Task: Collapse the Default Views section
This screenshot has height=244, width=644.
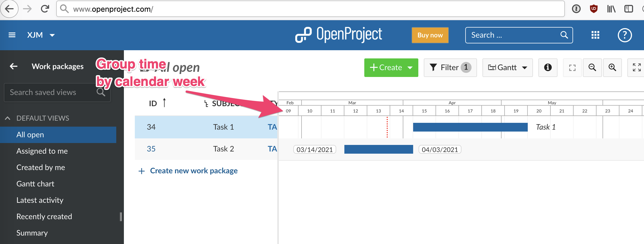Action: point(8,118)
